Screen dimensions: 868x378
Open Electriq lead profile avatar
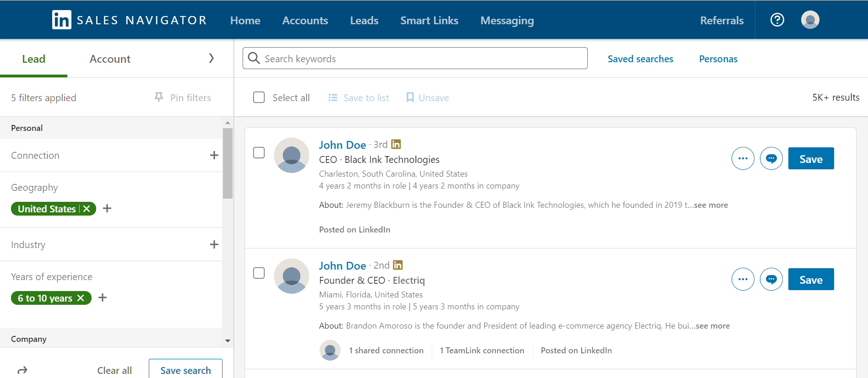click(x=292, y=276)
